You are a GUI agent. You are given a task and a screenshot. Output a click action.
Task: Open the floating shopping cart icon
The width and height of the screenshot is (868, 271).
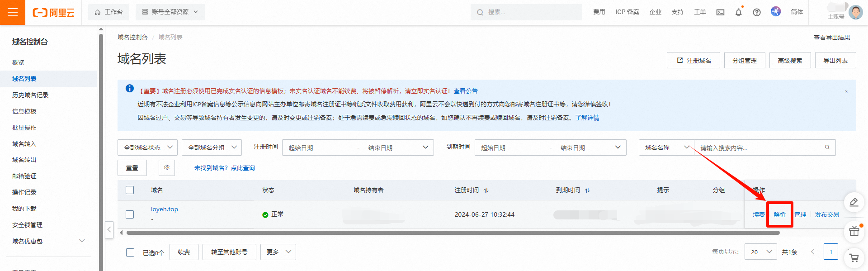tap(854, 258)
